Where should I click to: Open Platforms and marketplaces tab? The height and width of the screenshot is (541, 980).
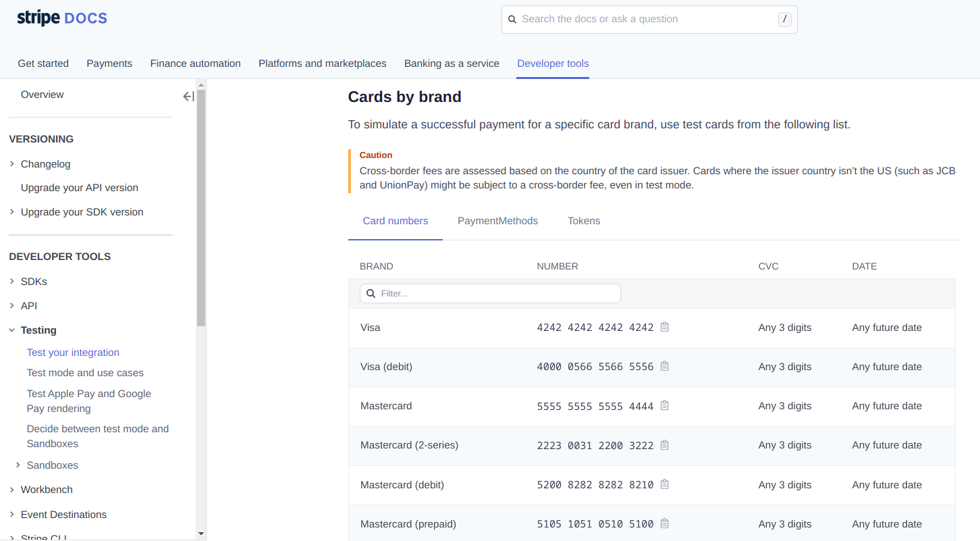point(323,63)
